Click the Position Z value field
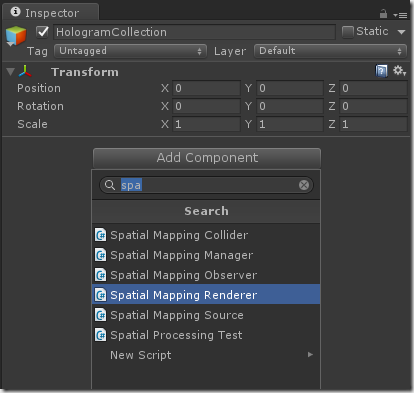414x393 pixels. click(x=373, y=88)
